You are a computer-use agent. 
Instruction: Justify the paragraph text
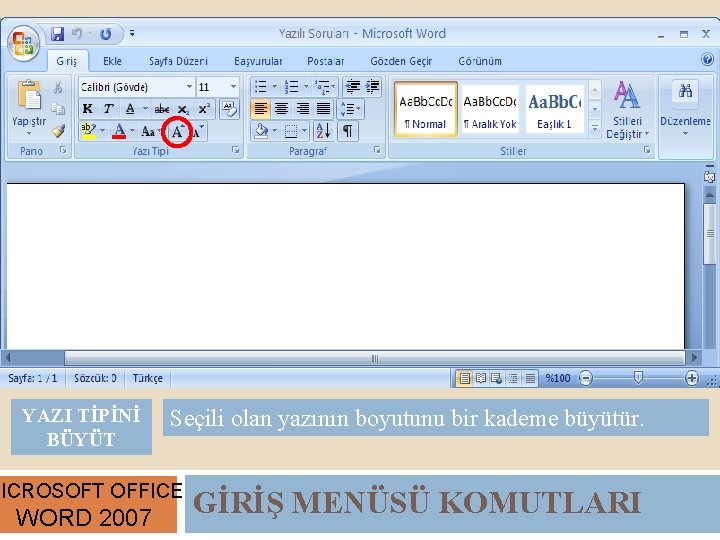coord(324,109)
